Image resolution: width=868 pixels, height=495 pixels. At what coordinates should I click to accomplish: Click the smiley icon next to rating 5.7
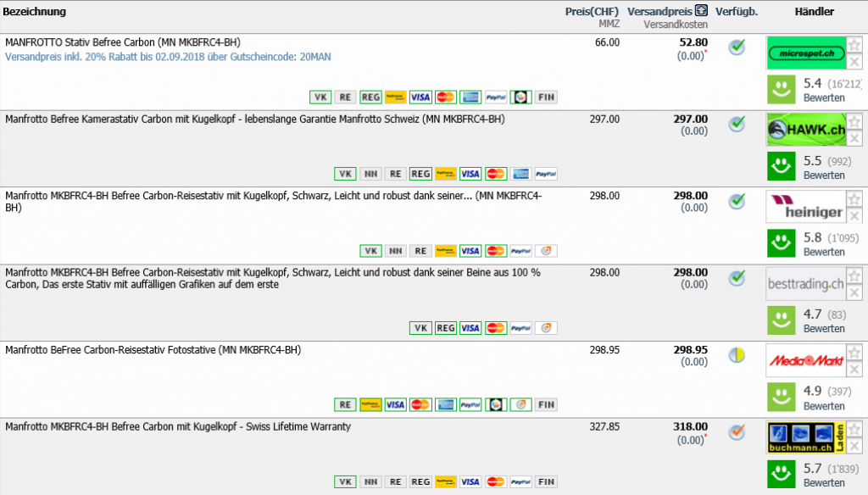[781, 474]
